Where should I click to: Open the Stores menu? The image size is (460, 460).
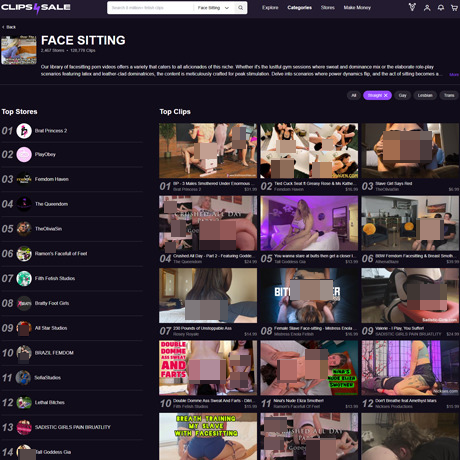point(328,8)
